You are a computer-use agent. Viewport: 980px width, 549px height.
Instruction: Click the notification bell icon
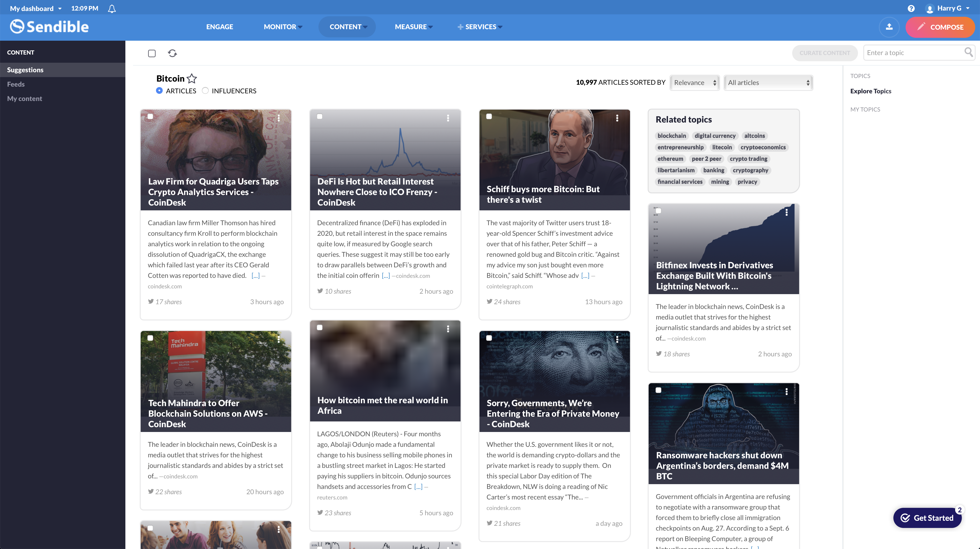(111, 8)
